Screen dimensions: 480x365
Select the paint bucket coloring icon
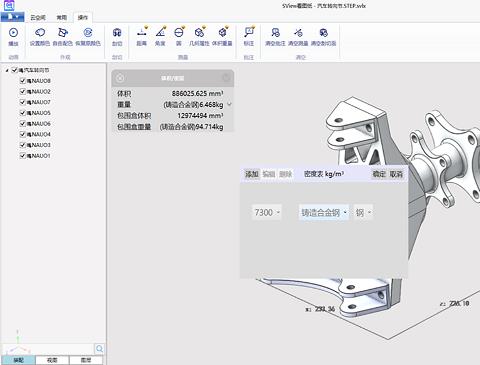coord(63,33)
